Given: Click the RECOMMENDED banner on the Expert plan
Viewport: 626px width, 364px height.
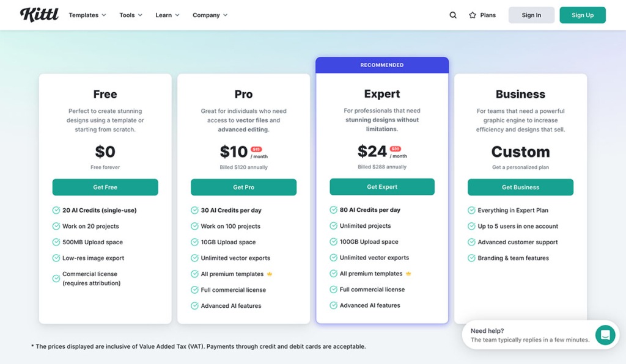Looking at the screenshot, I should 382,65.
